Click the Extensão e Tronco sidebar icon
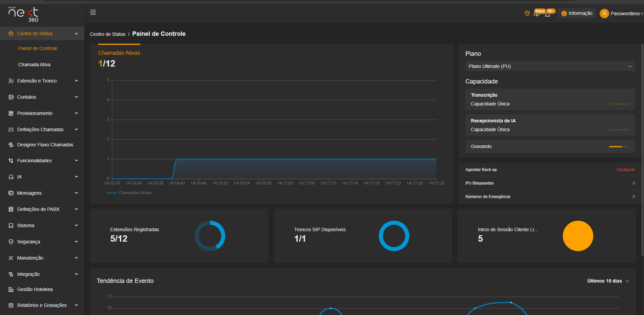Screen dimensions: 644x315 point(11,81)
